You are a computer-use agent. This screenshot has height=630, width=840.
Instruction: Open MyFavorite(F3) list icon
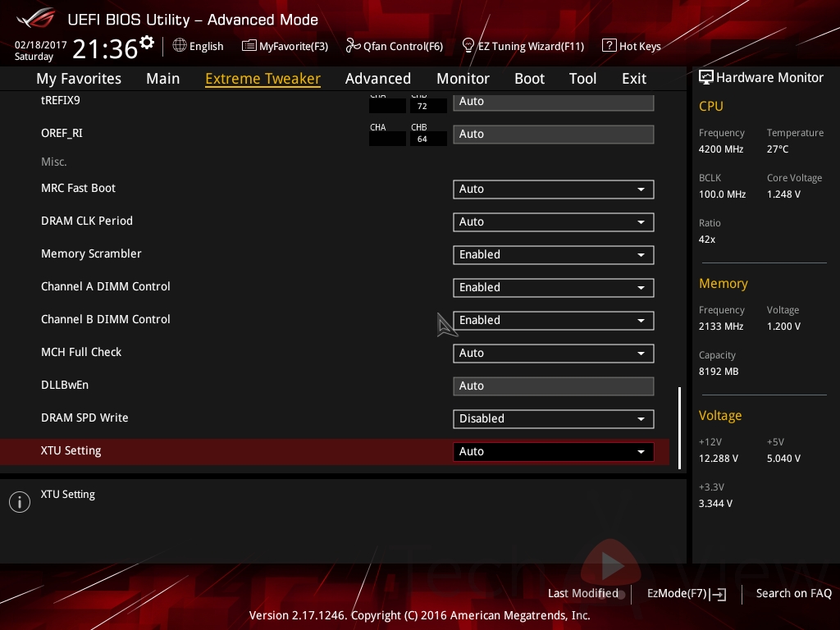coord(249,46)
